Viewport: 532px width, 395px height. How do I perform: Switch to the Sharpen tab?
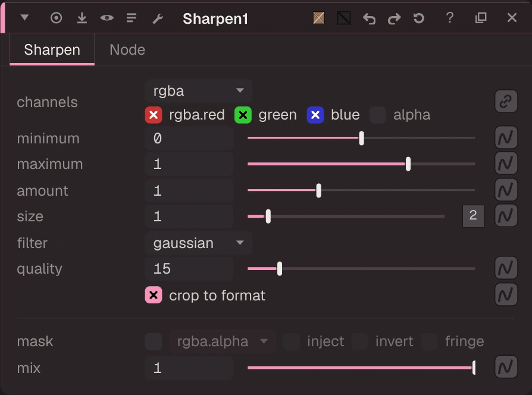(x=52, y=50)
